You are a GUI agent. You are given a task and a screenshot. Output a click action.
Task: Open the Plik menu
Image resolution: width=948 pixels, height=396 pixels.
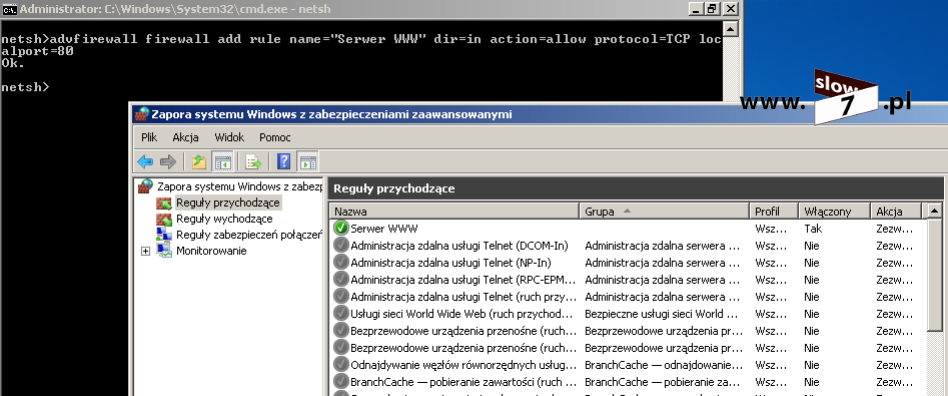click(149, 137)
